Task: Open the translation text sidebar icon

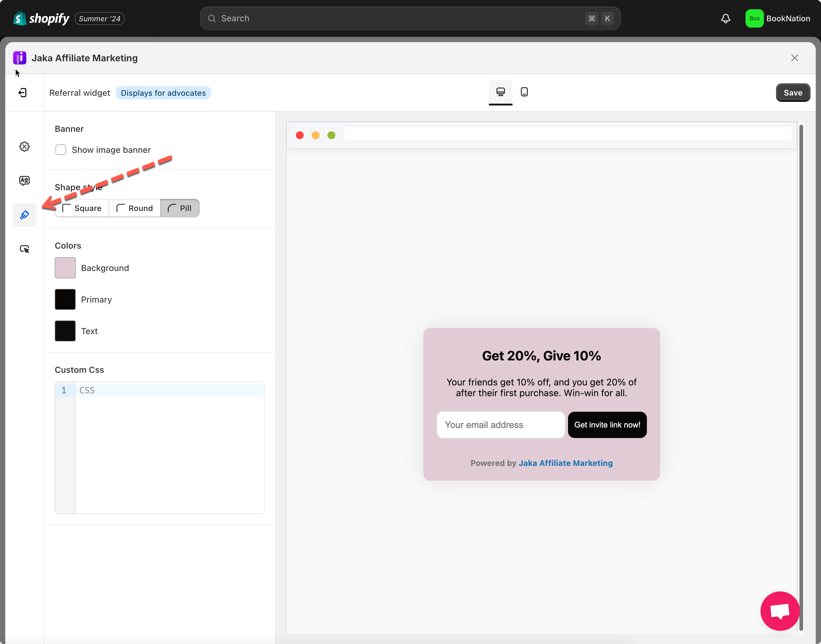Action: coord(24,181)
